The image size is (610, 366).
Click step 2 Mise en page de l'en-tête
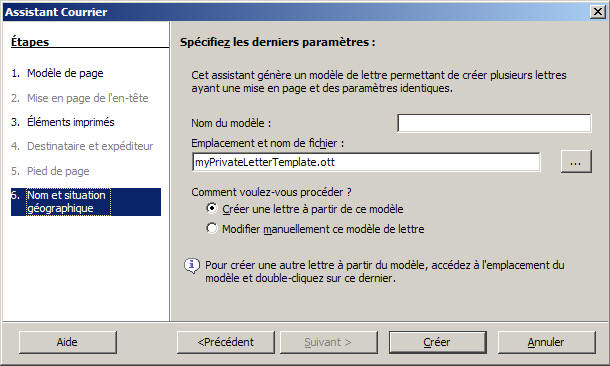tap(80, 98)
